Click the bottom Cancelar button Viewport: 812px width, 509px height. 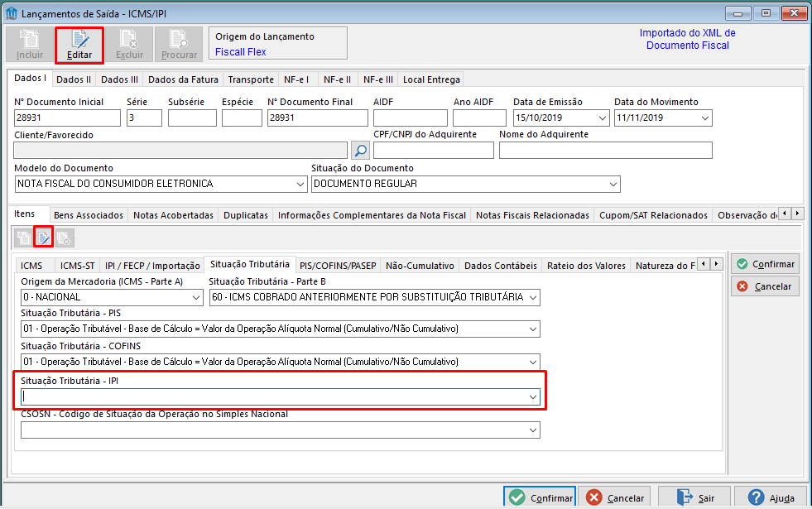[x=615, y=497]
